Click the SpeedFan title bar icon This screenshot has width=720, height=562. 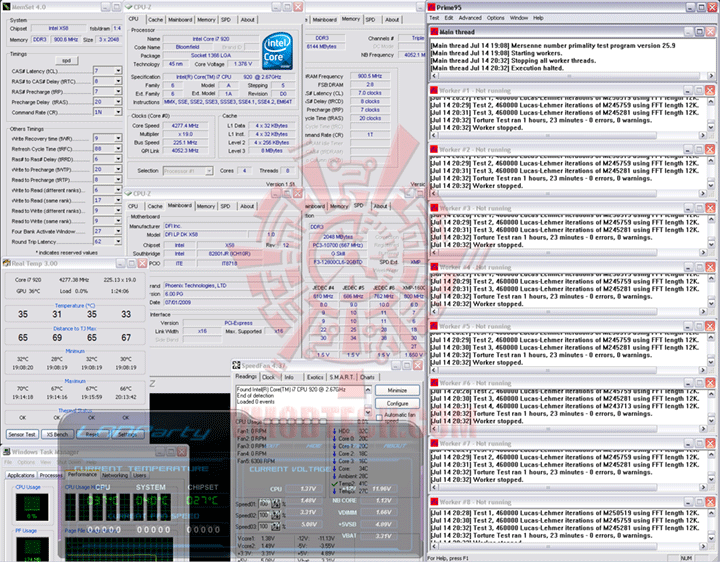coord(236,365)
